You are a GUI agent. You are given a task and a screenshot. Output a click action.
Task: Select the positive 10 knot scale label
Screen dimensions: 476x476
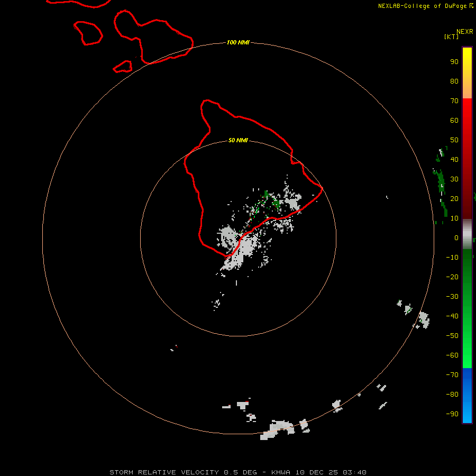454,218
